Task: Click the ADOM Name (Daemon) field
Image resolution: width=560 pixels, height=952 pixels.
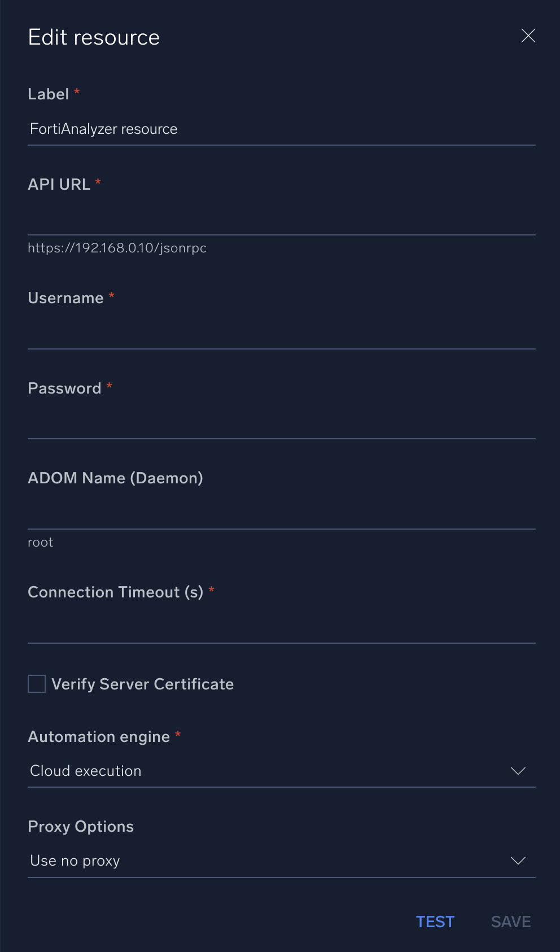Action: coord(282,517)
